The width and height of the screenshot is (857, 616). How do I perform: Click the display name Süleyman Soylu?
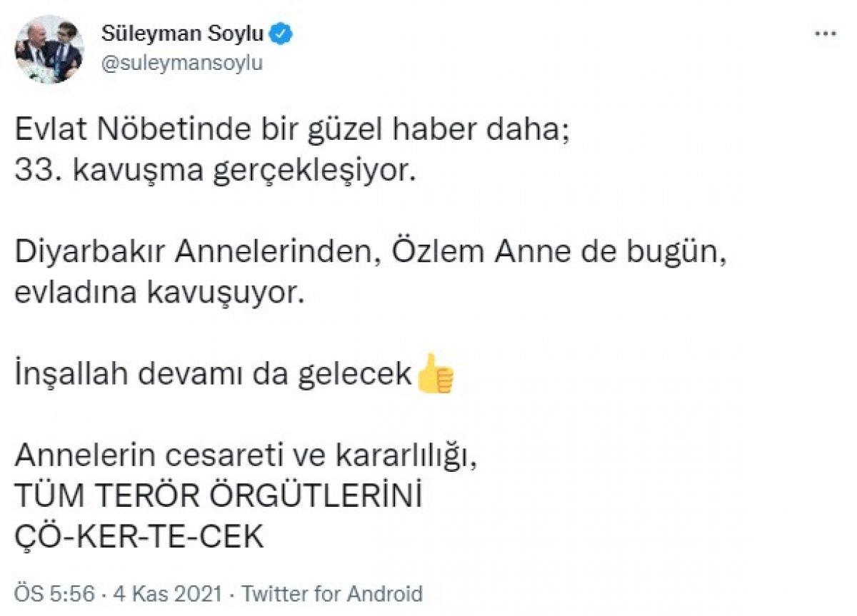click(181, 31)
